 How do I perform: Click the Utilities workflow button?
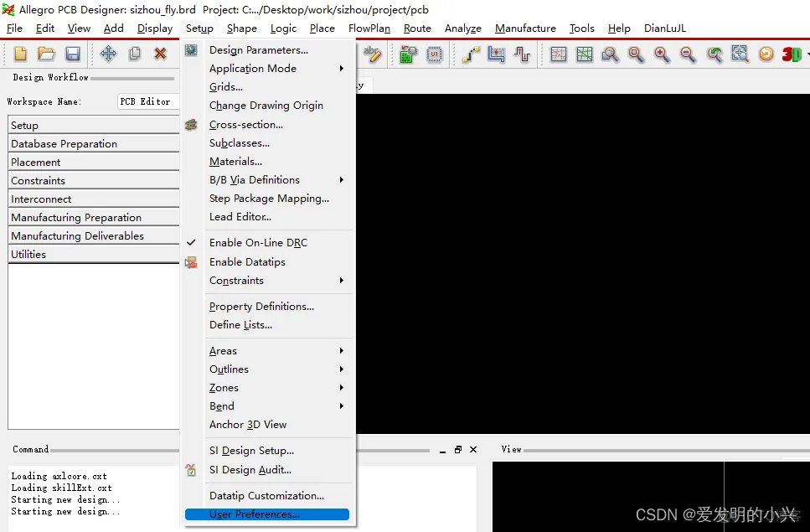click(94, 254)
